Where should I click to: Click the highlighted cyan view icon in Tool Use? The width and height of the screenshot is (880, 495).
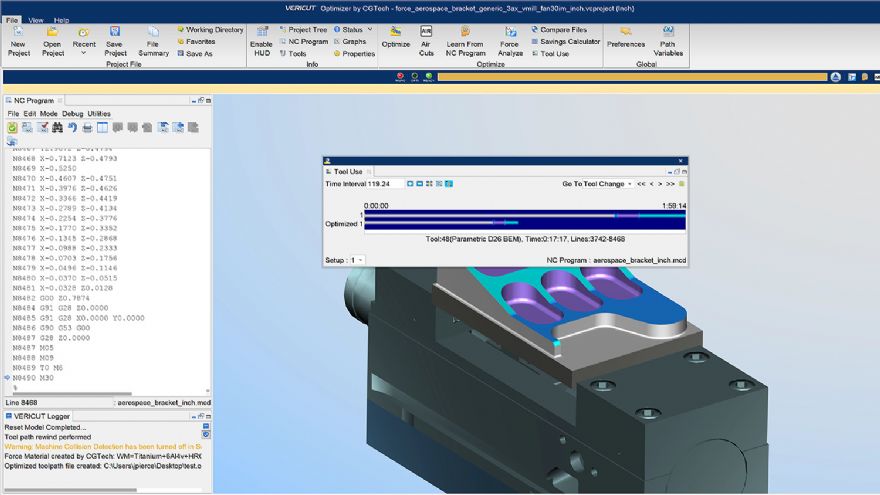point(449,184)
